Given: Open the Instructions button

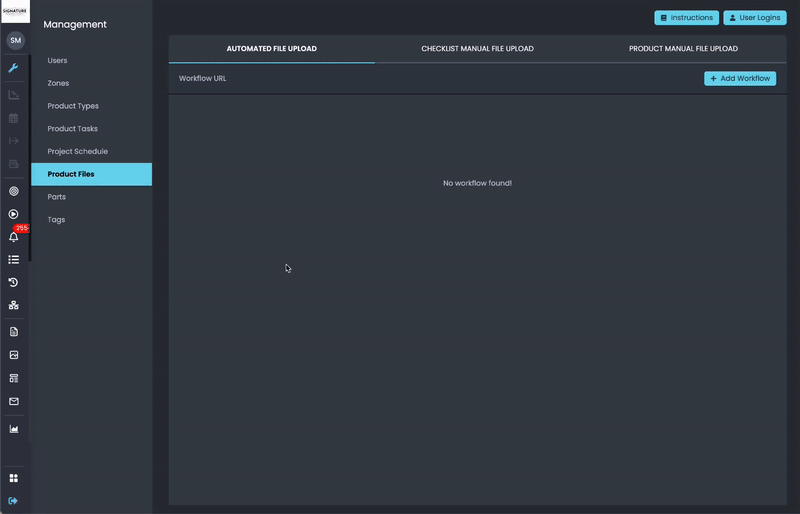Looking at the screenshot, I should (686, 18).
